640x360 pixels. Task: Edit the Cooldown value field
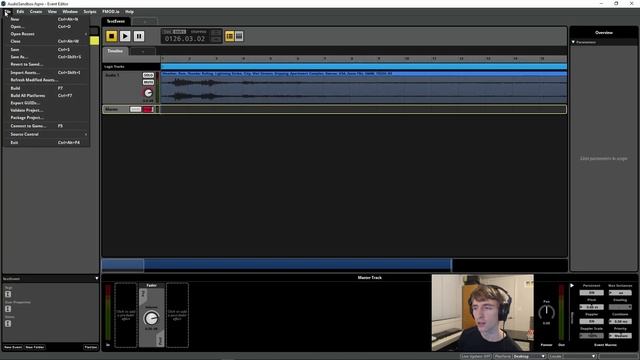click(x=620, y=321)
